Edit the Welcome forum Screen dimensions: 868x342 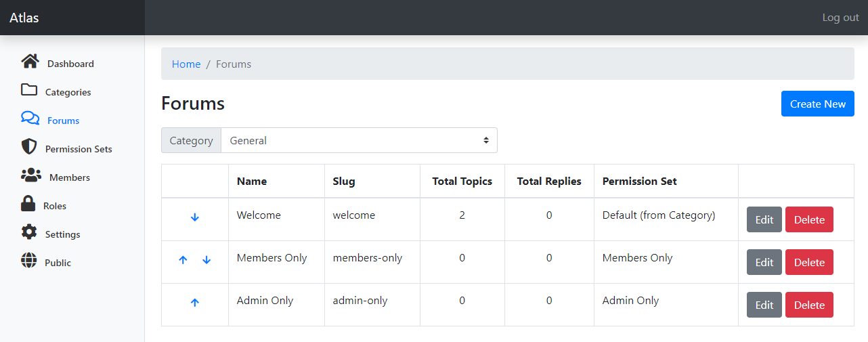click(764, 219)
